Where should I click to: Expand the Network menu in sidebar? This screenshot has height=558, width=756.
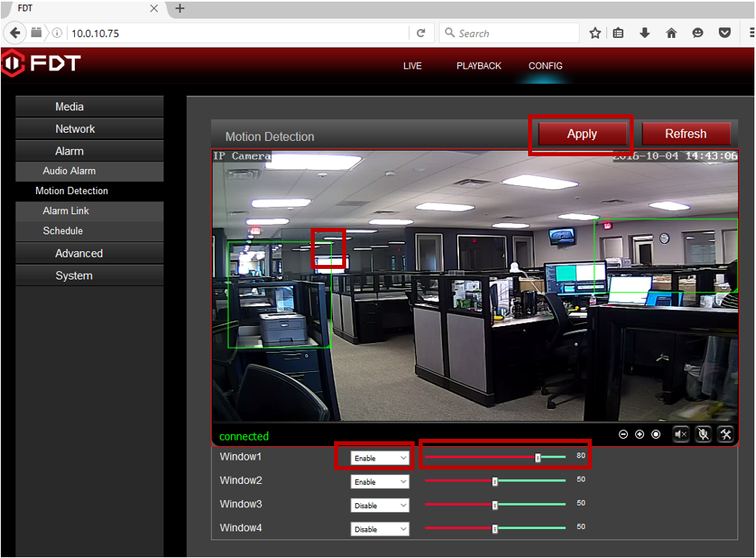pyautogui.click(x=75, y=129)
